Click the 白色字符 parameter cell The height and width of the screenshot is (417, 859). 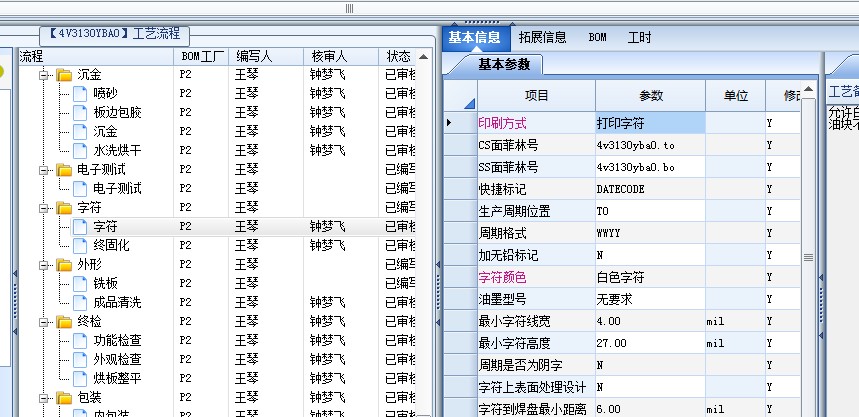pos(650,277)
